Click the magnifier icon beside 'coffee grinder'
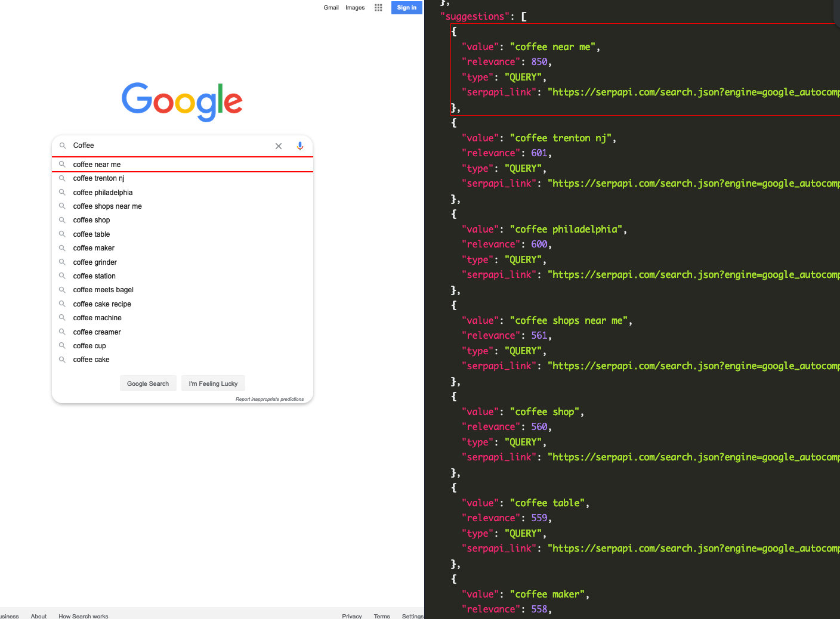This screenshot has height=619, width=840. click(62, 262)
